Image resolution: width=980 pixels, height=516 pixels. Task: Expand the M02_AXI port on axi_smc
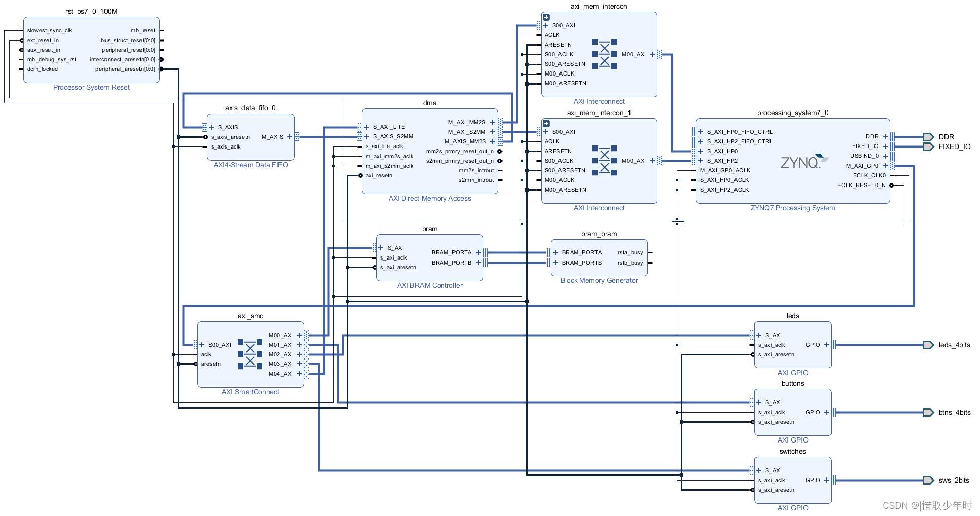click(299, 354)
